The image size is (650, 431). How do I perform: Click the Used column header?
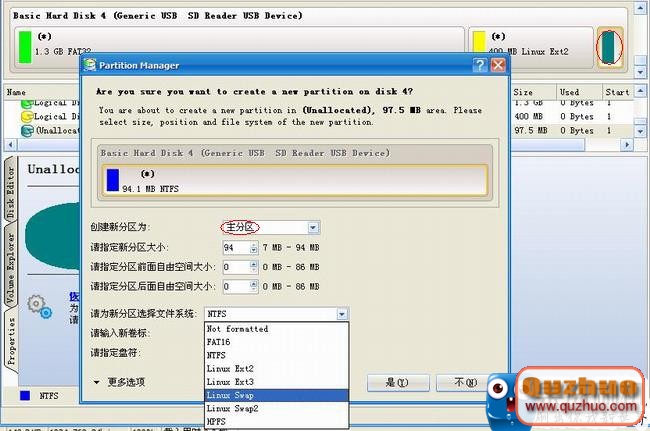pos(579,92)
